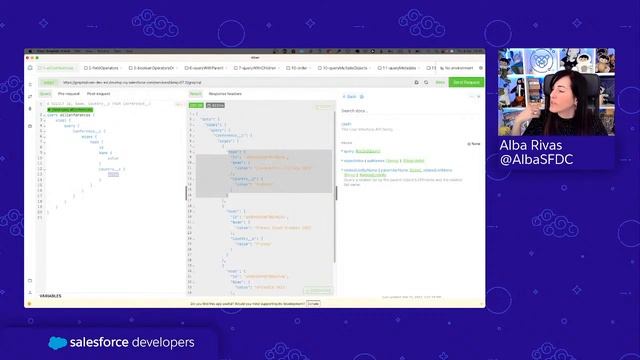Click the Download button below the result
This screenshot has height=360, width=640.
[318, 291]
